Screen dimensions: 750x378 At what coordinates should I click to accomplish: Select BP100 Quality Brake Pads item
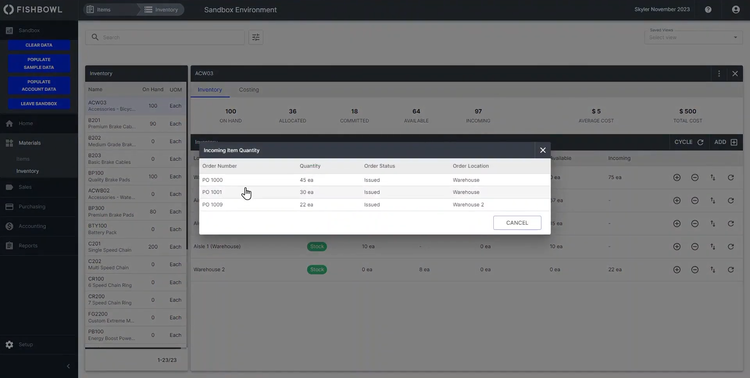tap(136, 176)
